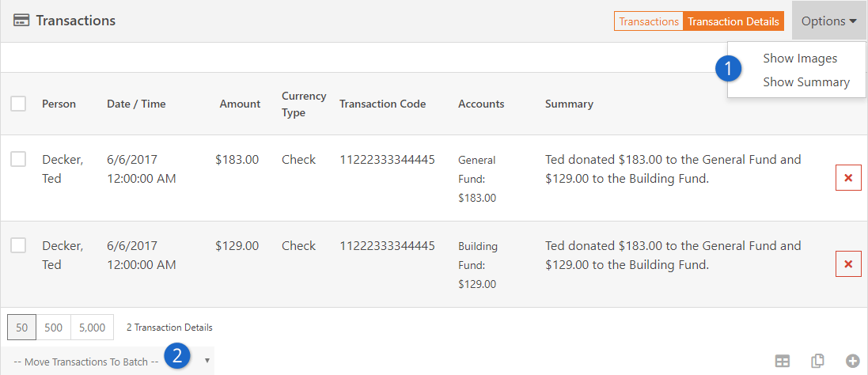Expand Move Transactions To Batch dropdown

tap(108, 362)
